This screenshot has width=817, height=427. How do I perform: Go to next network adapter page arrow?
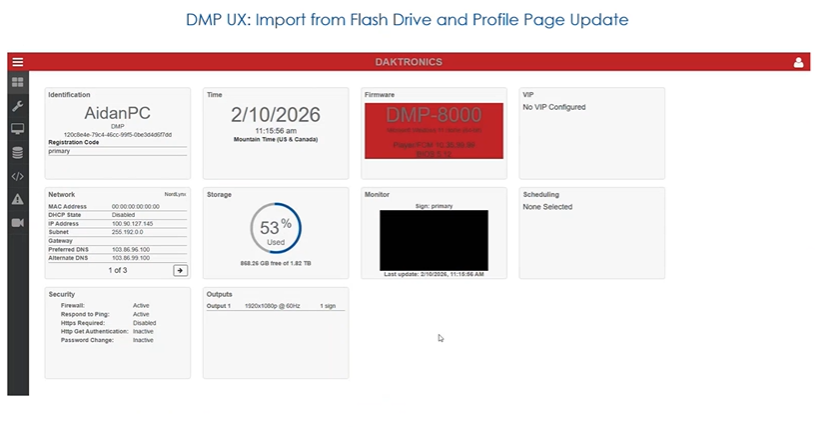[x=180, y=270]
